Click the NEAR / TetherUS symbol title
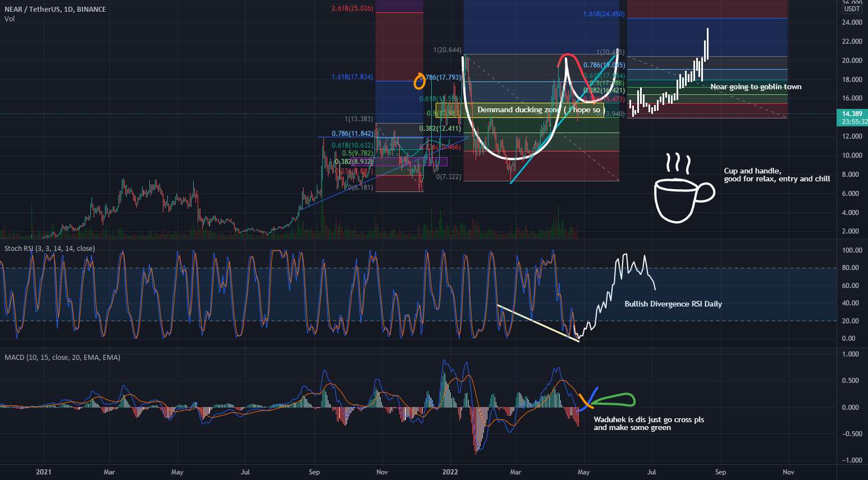This screenshot has width=868, height=480. tap(55, 9)
